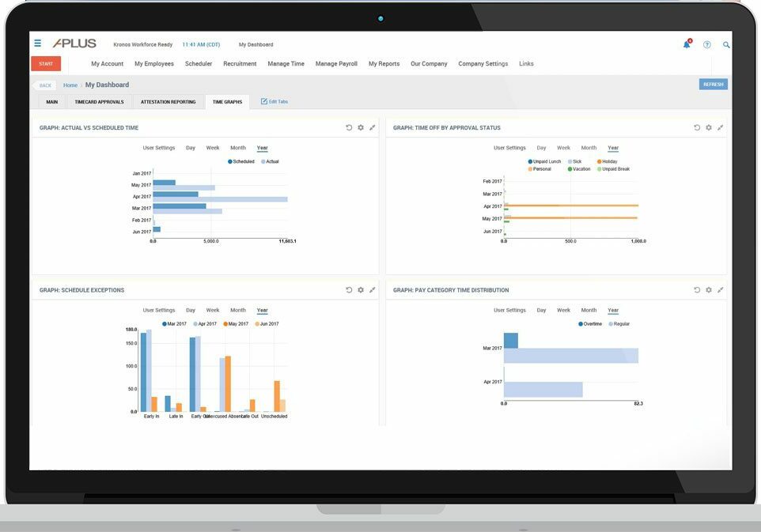This screenshot has height=532, width=761.
Task: Toggle Unpaid Lunch legend entry
Action: pyautogui.click(x=544, y=161)
